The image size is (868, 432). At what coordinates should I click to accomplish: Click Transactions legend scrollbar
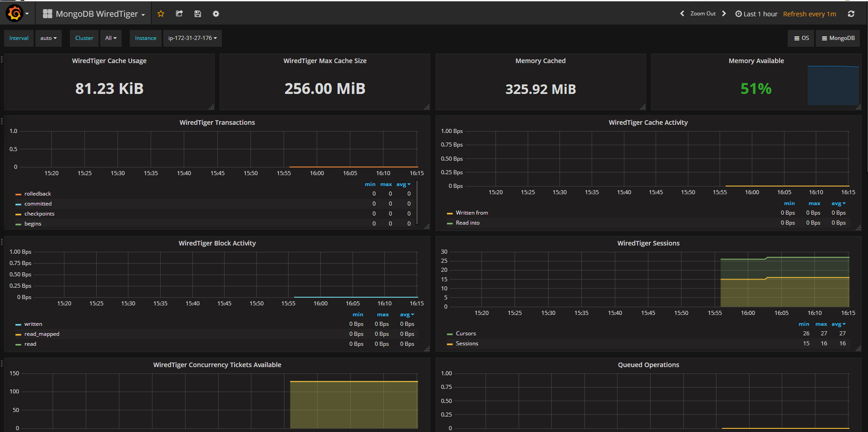417,202
